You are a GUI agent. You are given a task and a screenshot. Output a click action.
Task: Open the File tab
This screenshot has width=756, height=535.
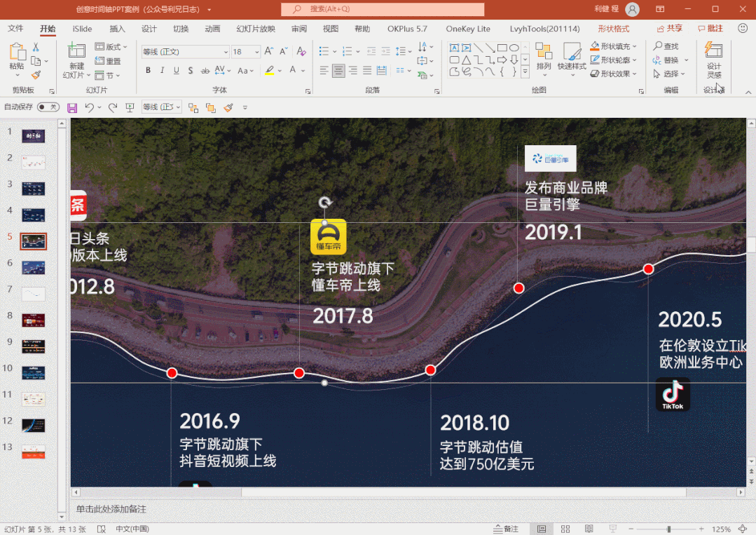pyautogui.click(x=15, y=29)
